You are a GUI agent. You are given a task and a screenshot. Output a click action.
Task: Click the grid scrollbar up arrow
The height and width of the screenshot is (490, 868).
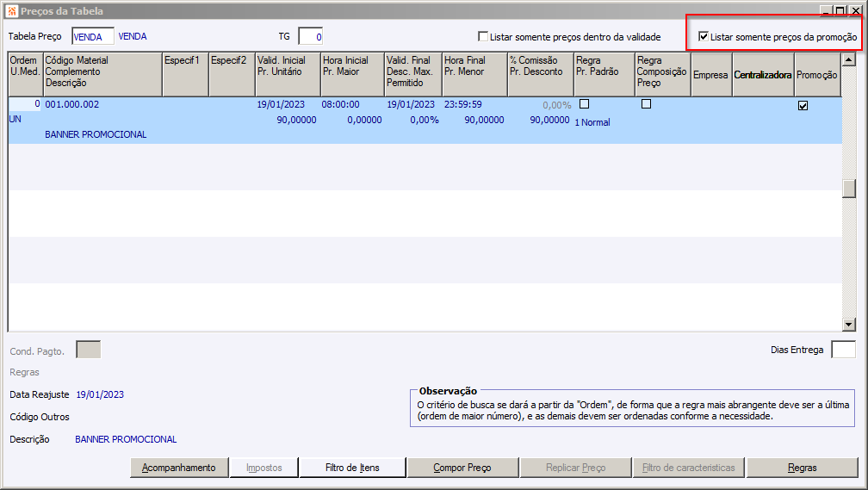point(849,59)
